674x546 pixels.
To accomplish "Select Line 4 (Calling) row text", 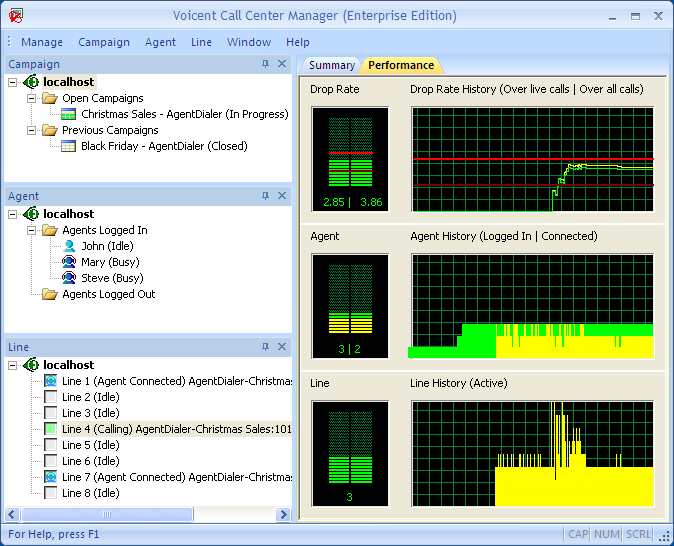I will pos(176,429).
